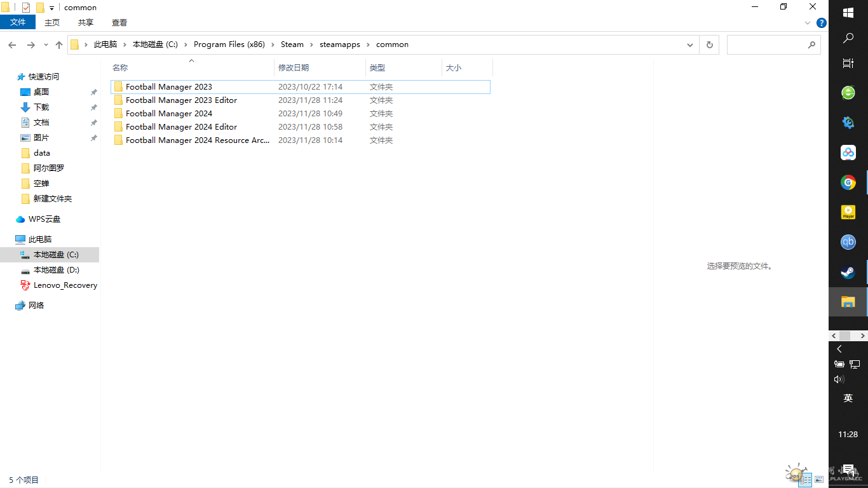
Task: Switch to details view layout icon
Action: pyautogui.click(x=805, y=480)
